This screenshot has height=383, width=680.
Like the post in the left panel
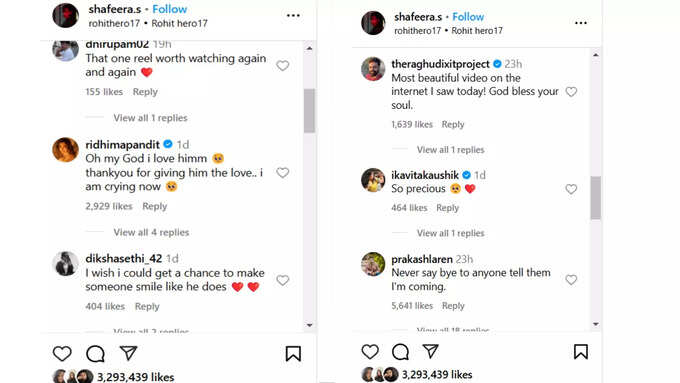click(x=62, y=354)
